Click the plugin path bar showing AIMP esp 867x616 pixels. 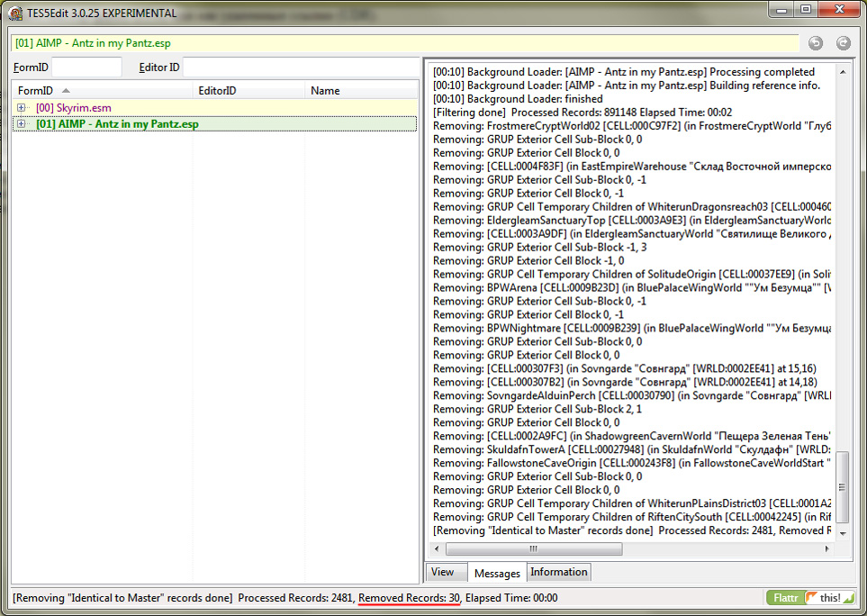pyautogui.click(x=405, y=43)
